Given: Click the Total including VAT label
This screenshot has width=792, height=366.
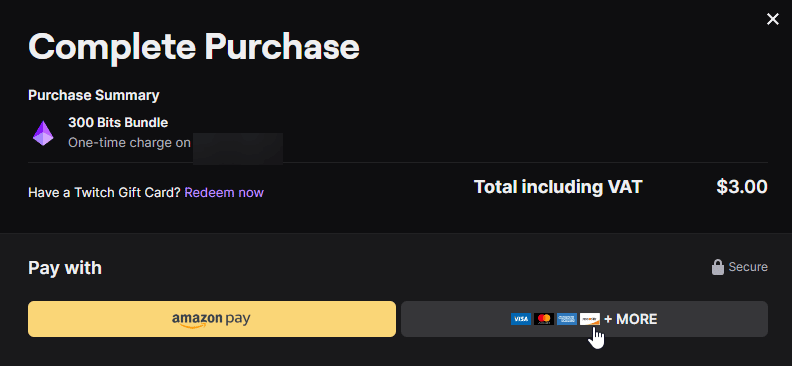Looking at the screenshot, I should (x=558, y=187).
